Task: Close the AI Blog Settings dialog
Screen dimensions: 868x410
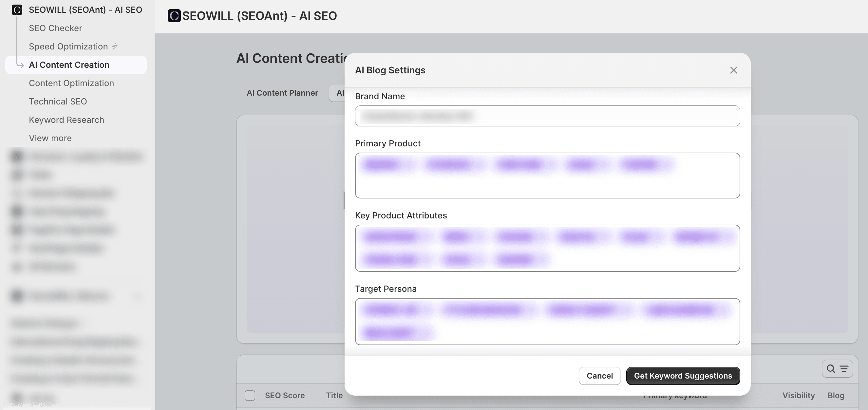Action: [734, 70]
